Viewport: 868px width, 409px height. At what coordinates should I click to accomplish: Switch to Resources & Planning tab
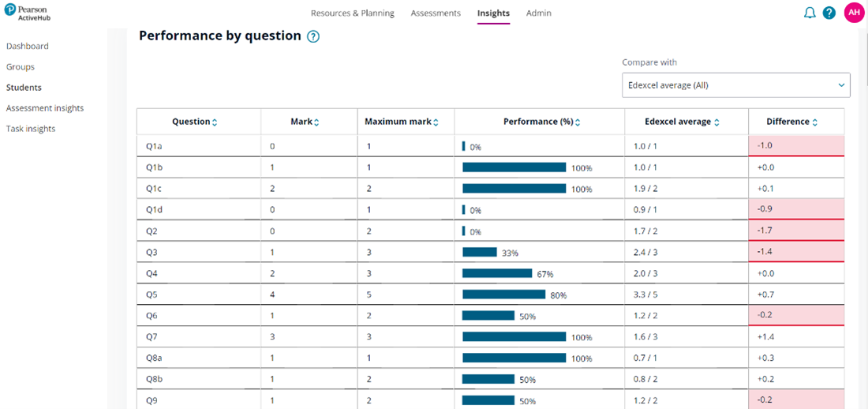point(352,13)
